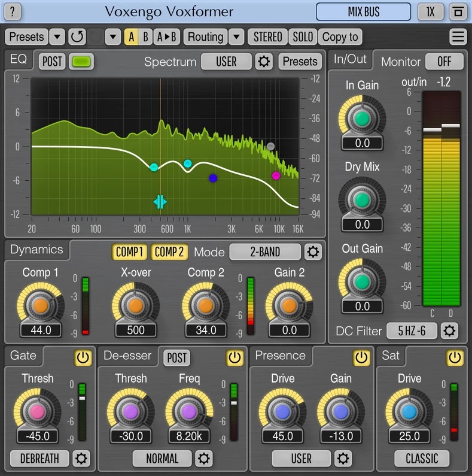Toggle COMP 1 compressor on/off
Screen dimensions: 472x476
pyautogui.click(x=130, y=252)
